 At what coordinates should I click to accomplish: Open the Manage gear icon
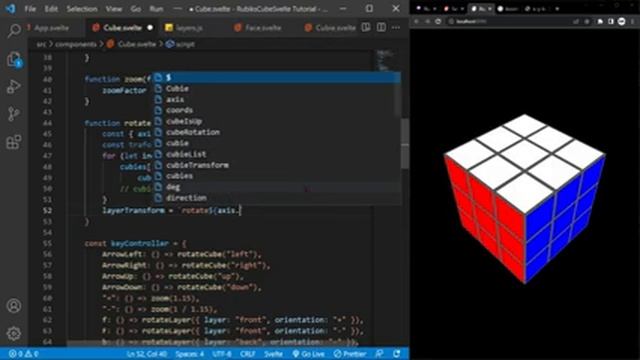[x=14, y=333]
